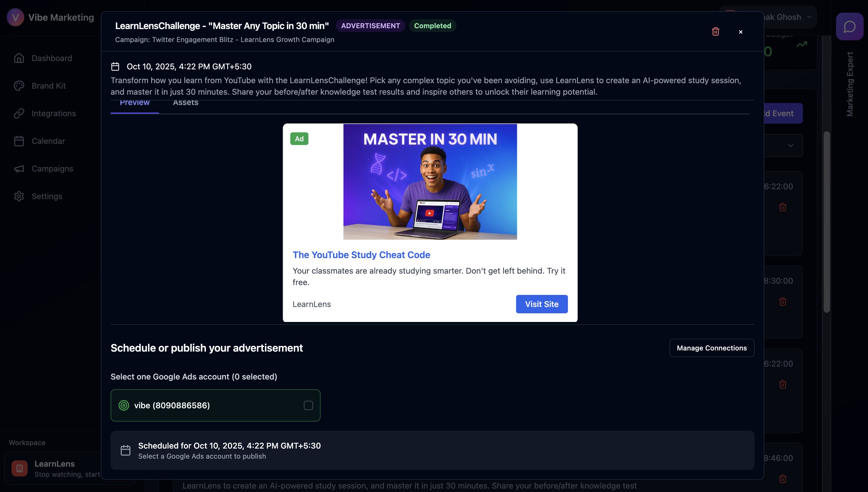
Task: Close the advertisement modal
Action: click(740, 32)
